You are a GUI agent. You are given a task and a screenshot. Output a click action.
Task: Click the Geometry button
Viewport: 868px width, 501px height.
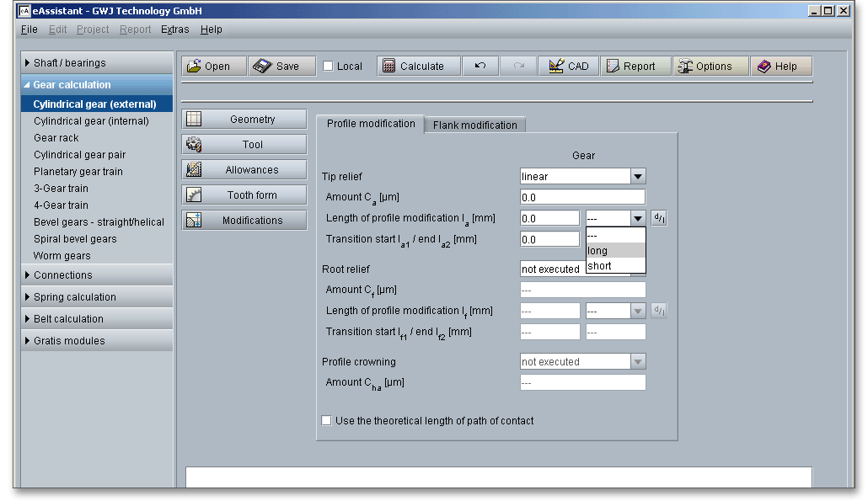(x=244, y=120)
